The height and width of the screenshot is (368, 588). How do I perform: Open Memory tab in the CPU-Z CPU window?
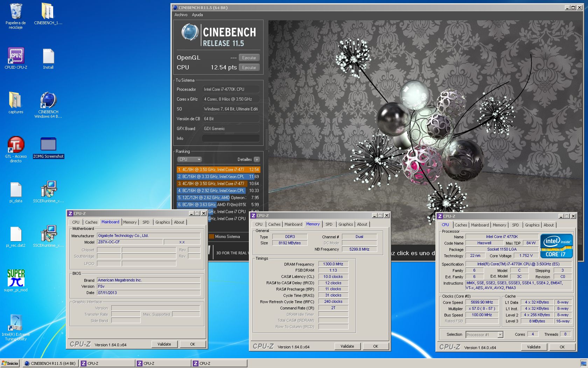(x=499, y=225)
